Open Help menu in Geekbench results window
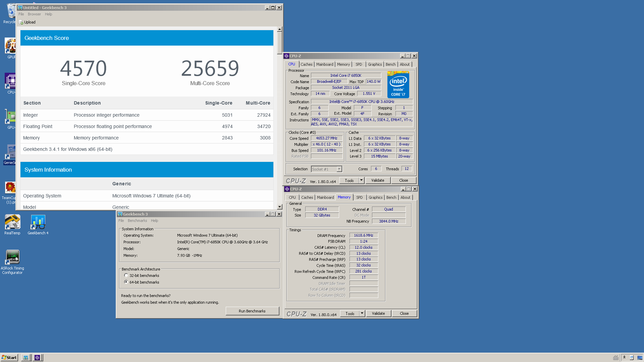The width and height of the screenshot is (644, 362). 49,14
